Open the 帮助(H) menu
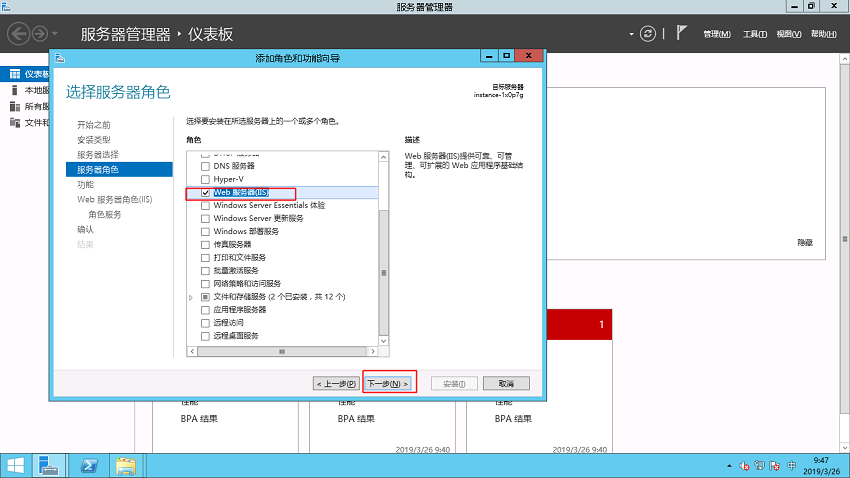The image size is (850, 478). click(x=823, y=34)
